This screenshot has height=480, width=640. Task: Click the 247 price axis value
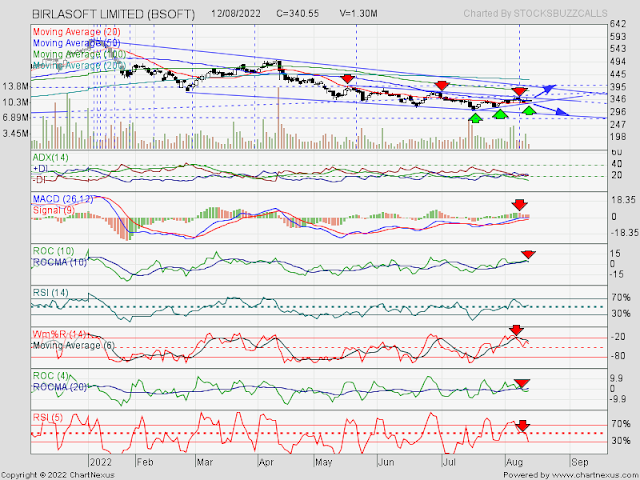[x=618, y=124]
